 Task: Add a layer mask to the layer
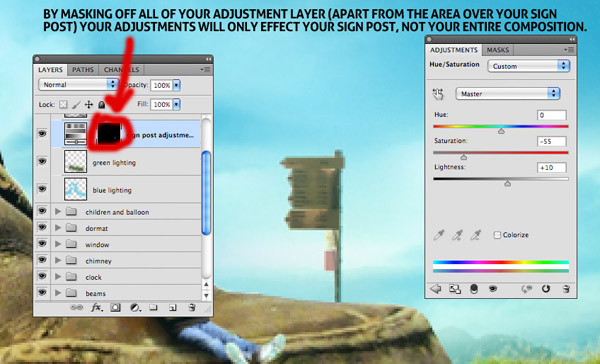115,307
